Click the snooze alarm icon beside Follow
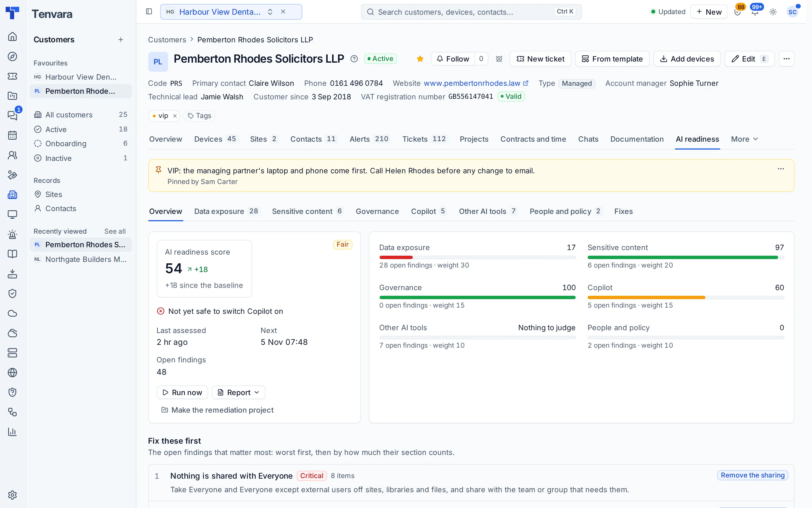 (x=499, y=59)
